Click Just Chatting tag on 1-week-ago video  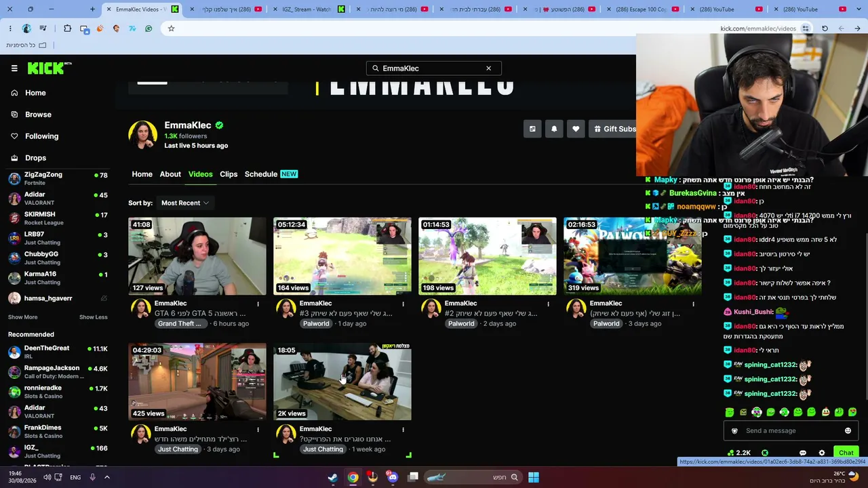(x=323, y=449)
